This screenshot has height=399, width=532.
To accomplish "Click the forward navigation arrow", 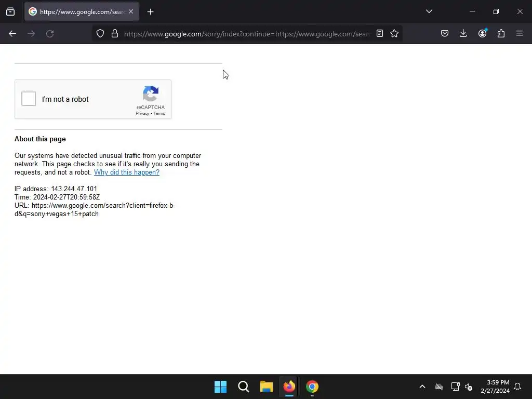I will coord(31,34).
